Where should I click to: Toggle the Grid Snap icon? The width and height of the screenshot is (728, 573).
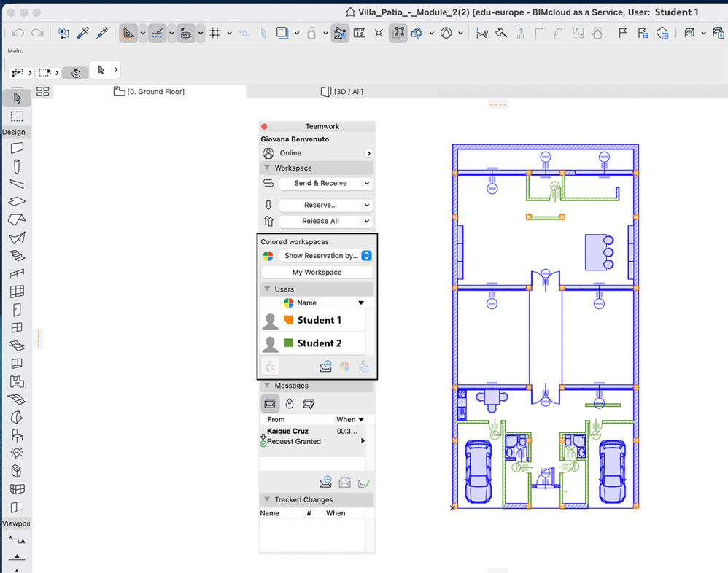pyautogui.click(x=215, y=33)
